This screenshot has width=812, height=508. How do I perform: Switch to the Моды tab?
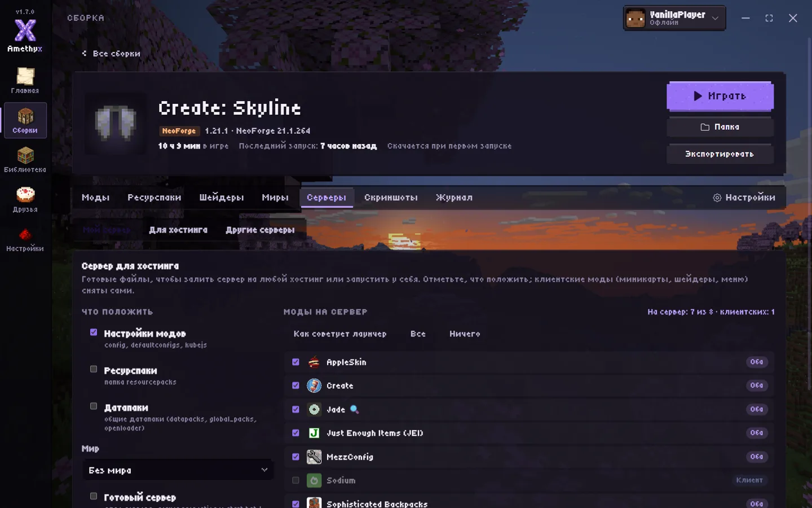click(x=95, y=198)
